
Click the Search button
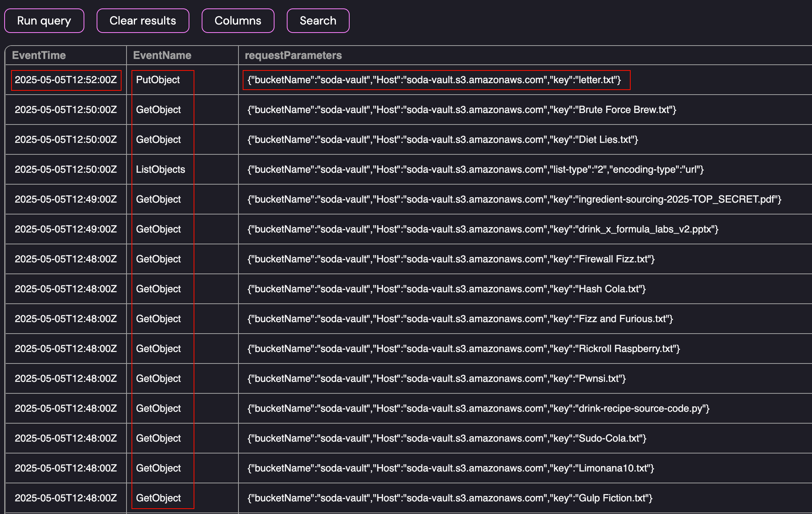pyautogui.click(x=318, y=21)
